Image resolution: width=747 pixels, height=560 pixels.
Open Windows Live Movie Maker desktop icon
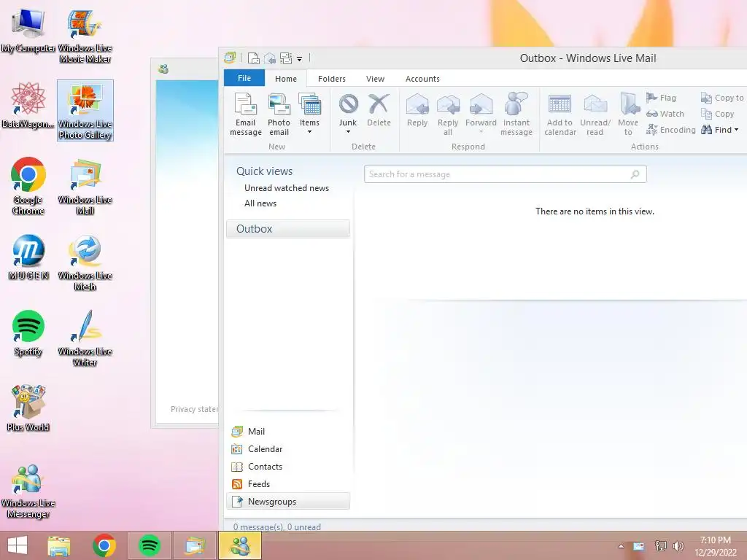click(x=85, y=36)
